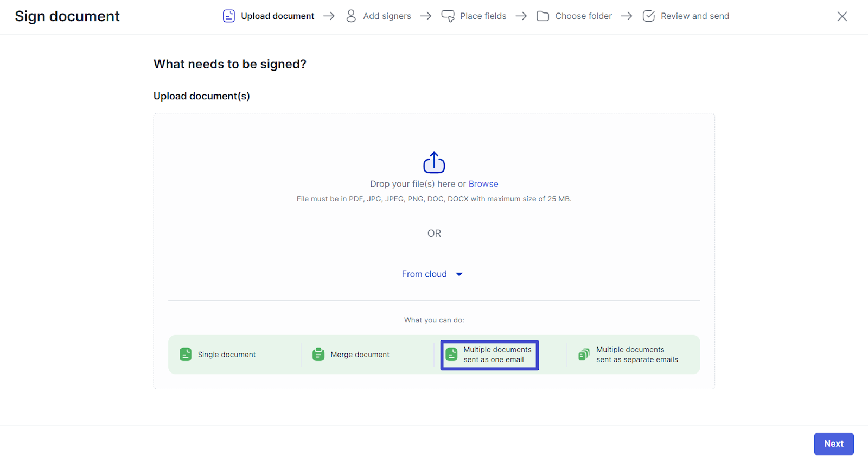Click the Choose folder icon
The image size is (868, 462).
(542, 16)
